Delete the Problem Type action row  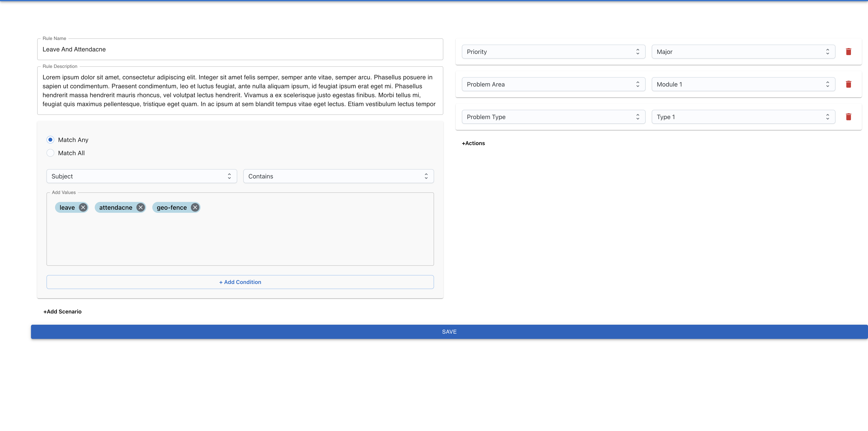pos(848,117)
